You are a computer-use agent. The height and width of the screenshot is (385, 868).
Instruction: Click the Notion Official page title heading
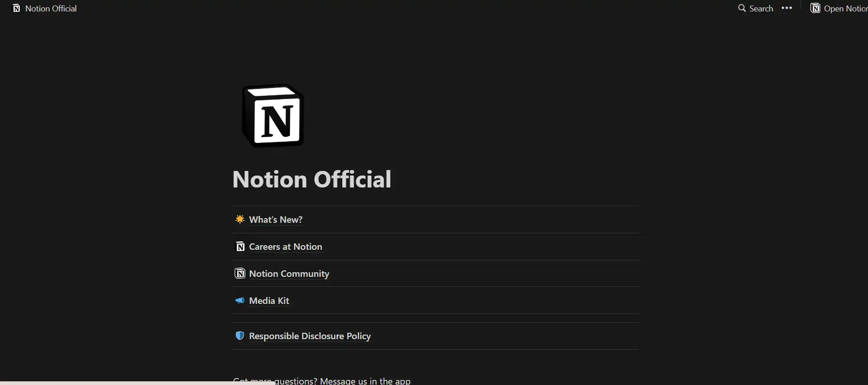pos(312,179)
